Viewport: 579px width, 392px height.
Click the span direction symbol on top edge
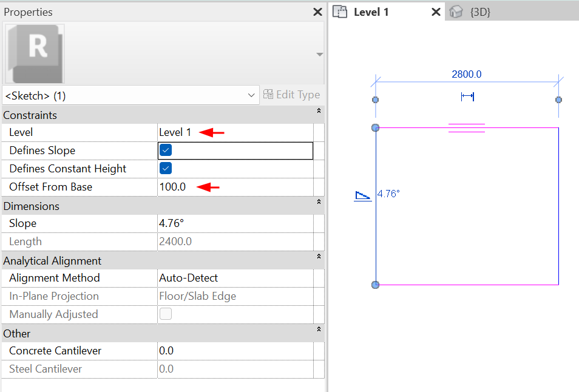[467, 127]
